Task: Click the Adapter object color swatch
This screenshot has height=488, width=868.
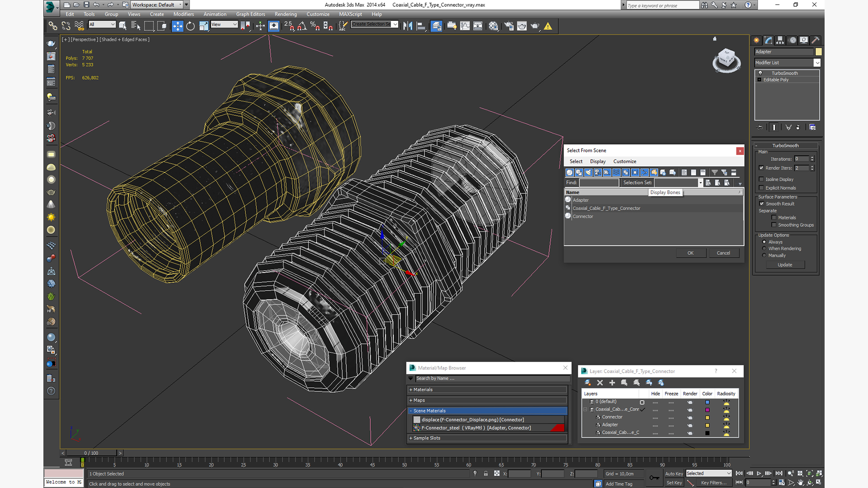Action: pyautogui.click(x=818, y=52)
